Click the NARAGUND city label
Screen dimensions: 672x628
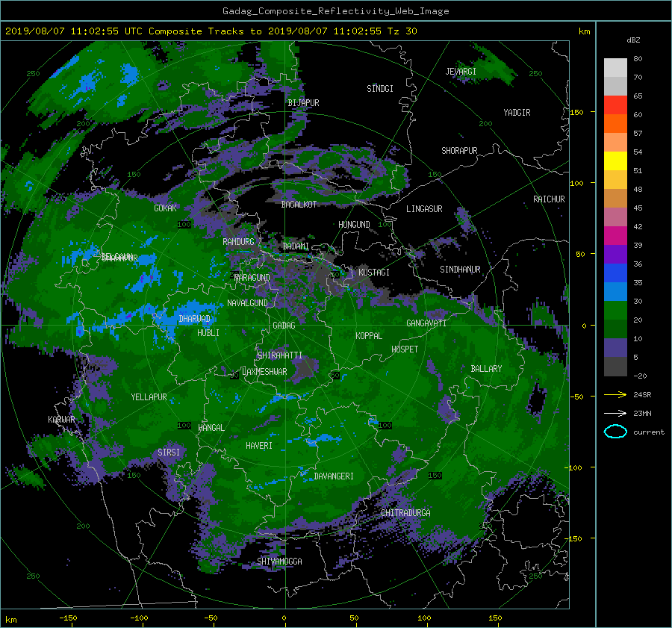(x=252, y=278)
